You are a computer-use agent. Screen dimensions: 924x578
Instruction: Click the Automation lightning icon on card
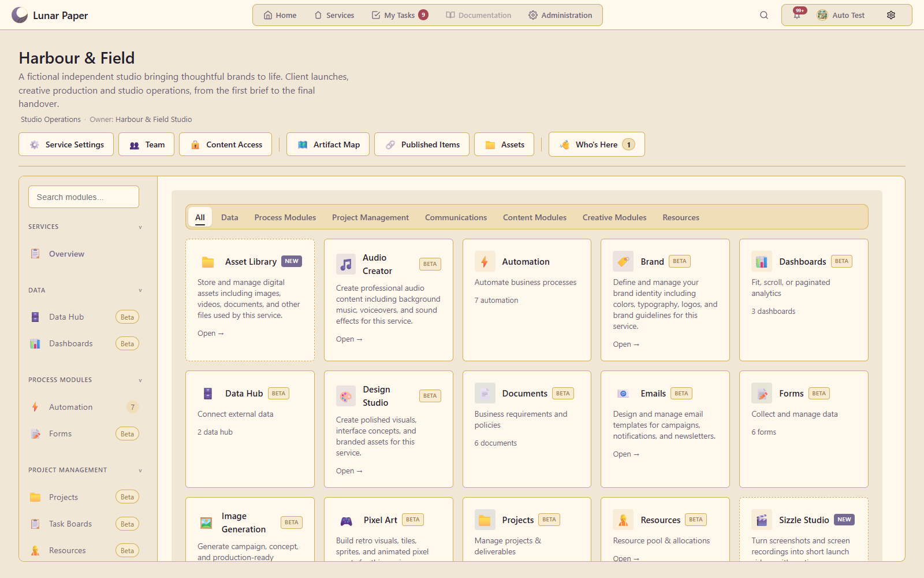[485, 262]
